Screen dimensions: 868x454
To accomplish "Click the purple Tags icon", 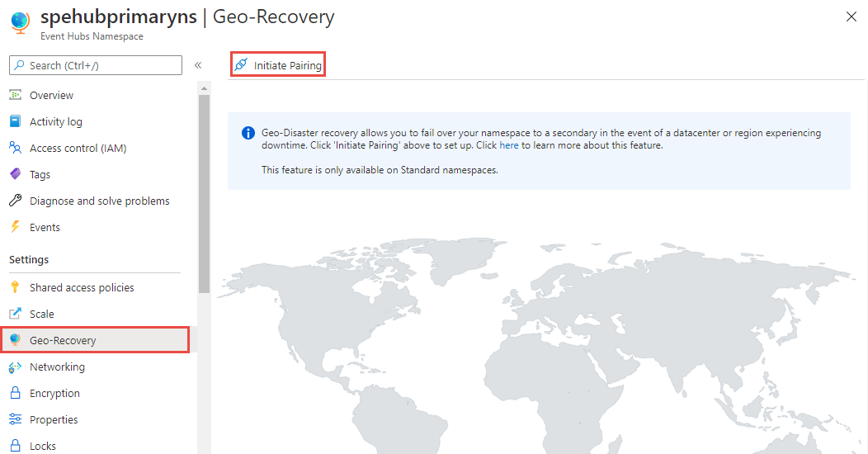I will pyautogui.click(x=15, y=174).
